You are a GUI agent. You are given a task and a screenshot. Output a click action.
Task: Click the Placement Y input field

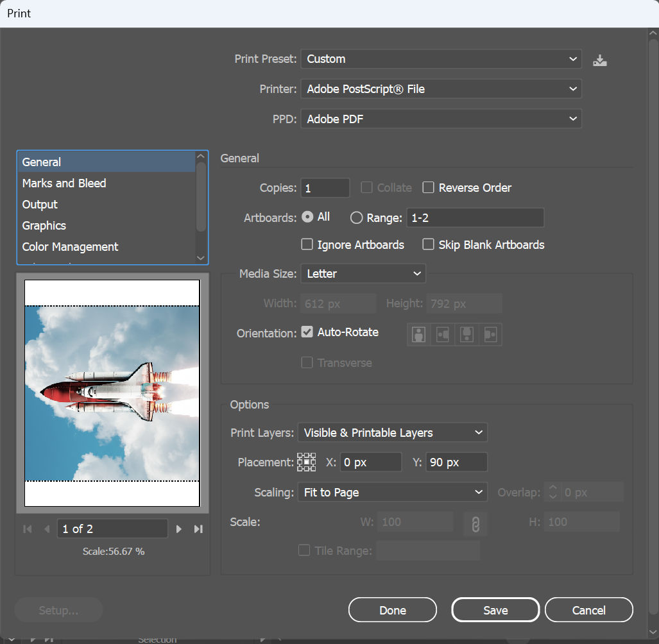click(456, 462)
